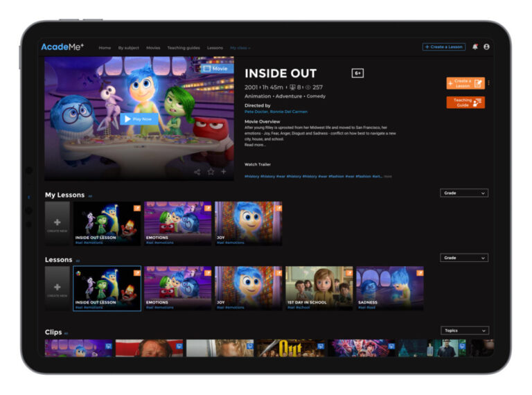Click the hashtag list below Watch Trailer
Viewport: 532px width, 395px height.
click(x=314, y=177)
